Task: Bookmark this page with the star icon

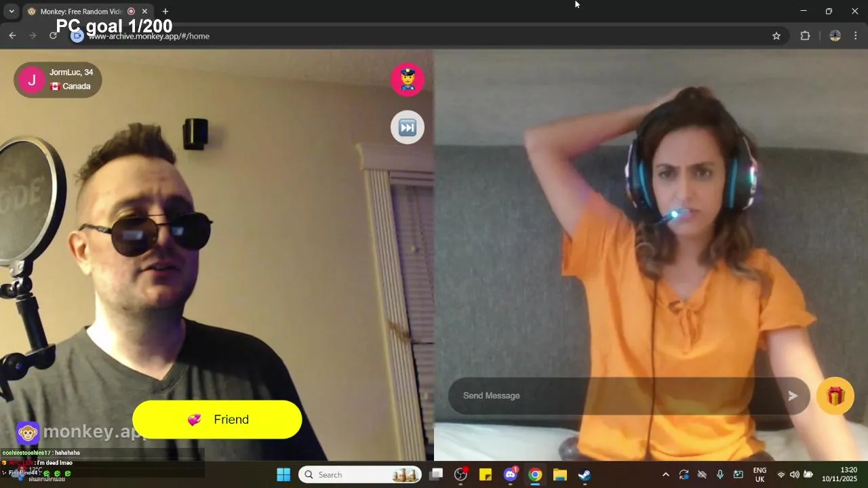Action: [x=776, y=36]
